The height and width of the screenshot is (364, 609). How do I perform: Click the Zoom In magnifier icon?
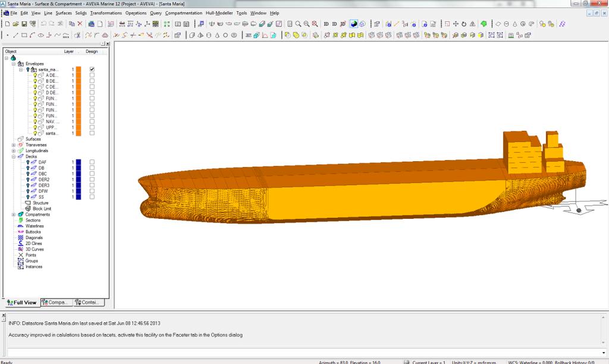298,24
